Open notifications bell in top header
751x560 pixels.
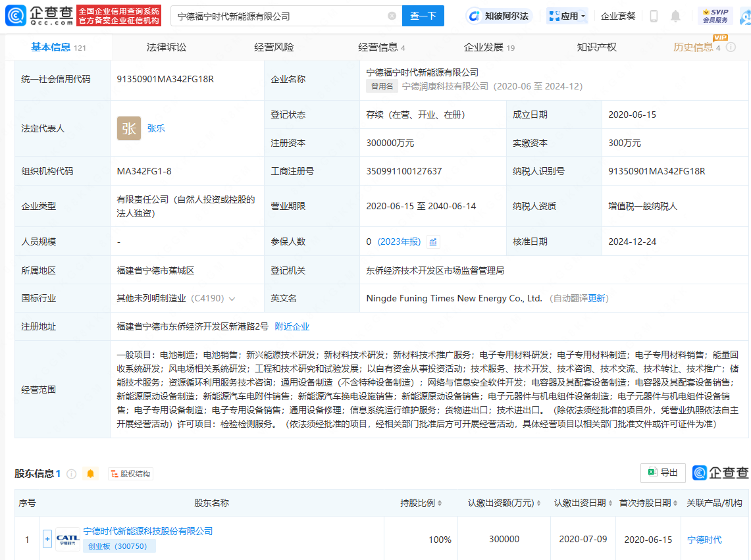675,16
